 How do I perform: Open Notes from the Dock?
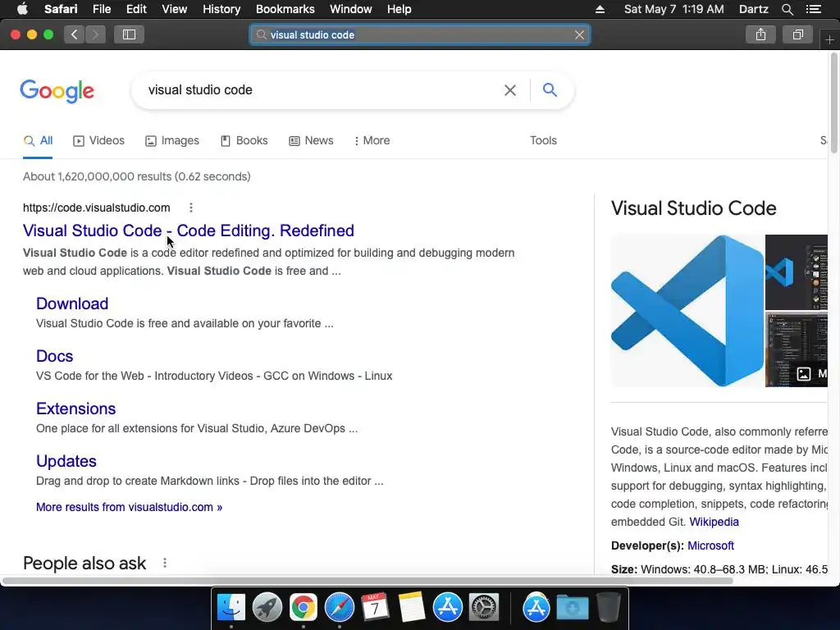(412, 608)
